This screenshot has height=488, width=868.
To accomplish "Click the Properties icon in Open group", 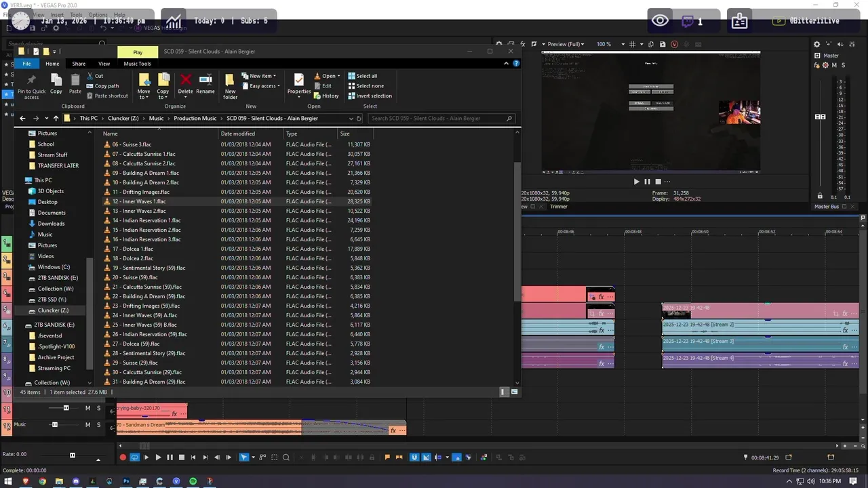I will coord(299,80).
